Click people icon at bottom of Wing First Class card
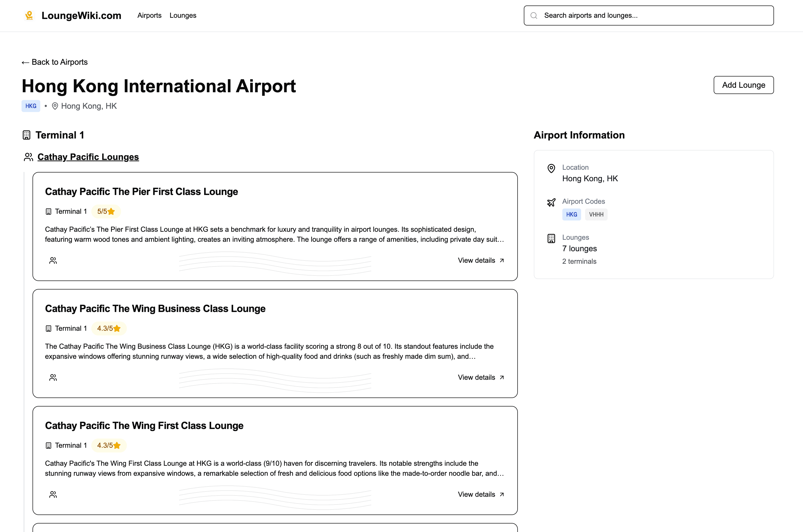This screenshot has width=803, height=532. point(53,495)
